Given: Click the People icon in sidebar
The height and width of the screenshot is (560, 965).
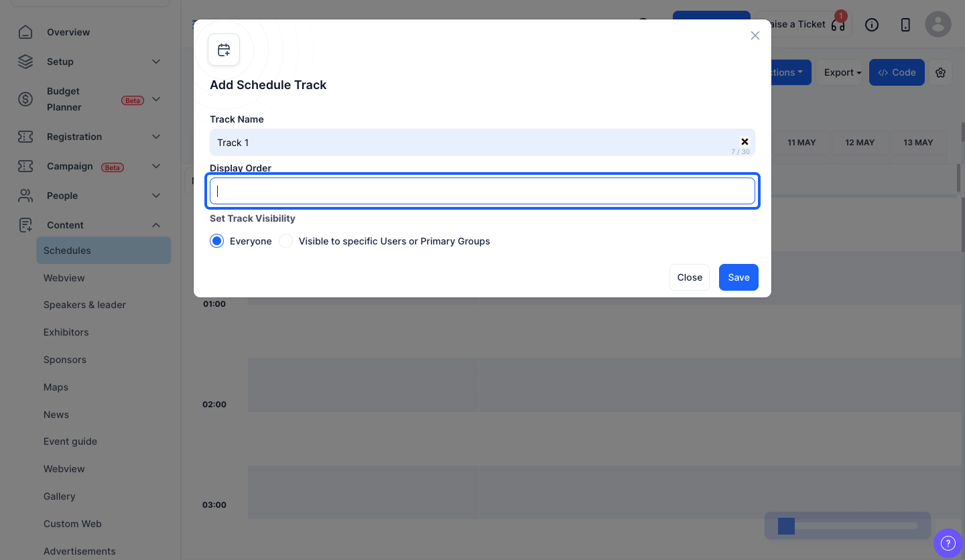Looking at the screenshot, I should 25,196.
